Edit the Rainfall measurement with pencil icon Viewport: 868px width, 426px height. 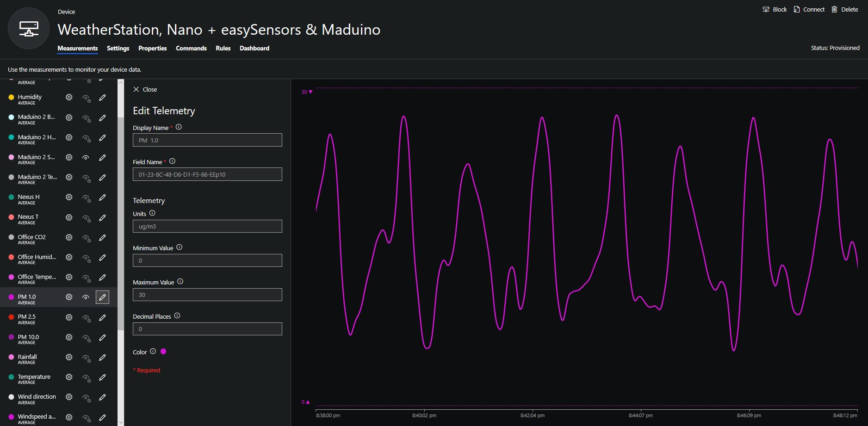102,358
